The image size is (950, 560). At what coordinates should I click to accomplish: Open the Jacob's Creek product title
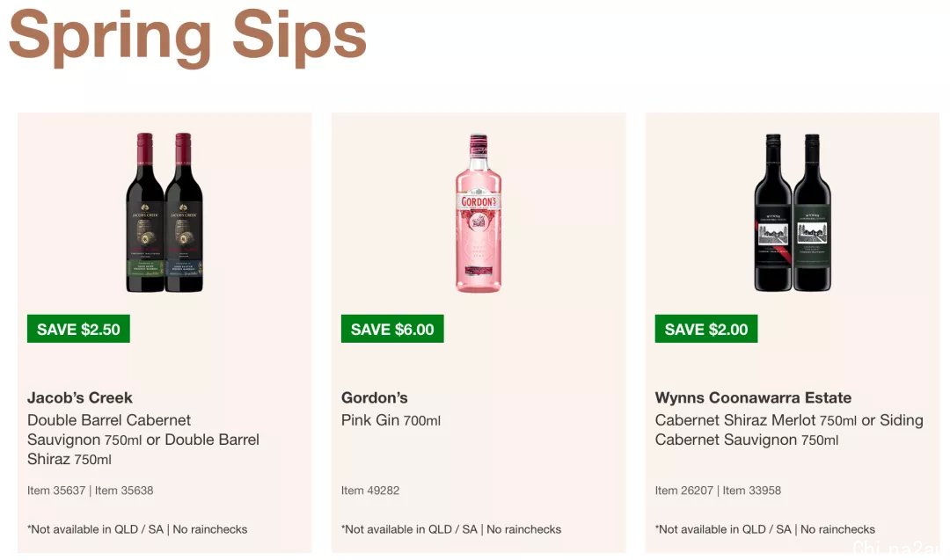pyautogui.click(x=79, y=397)
